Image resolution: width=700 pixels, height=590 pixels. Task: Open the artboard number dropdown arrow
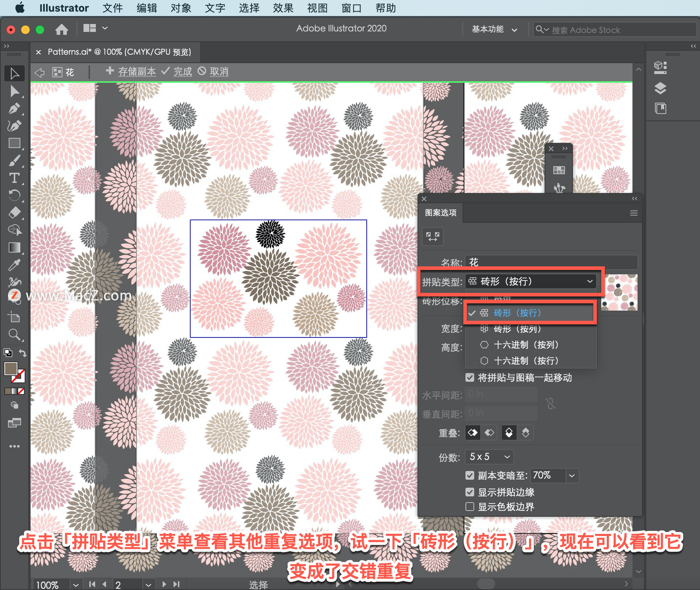[148, 585]
